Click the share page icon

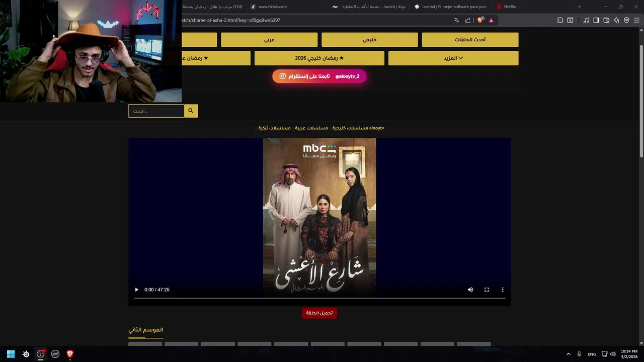468,20
